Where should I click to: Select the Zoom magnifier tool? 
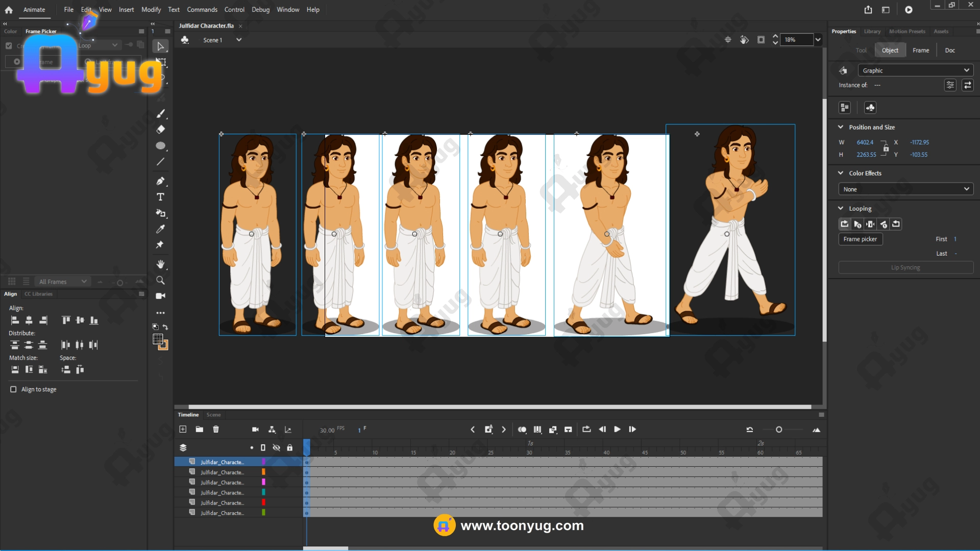(x=160, y=280)
